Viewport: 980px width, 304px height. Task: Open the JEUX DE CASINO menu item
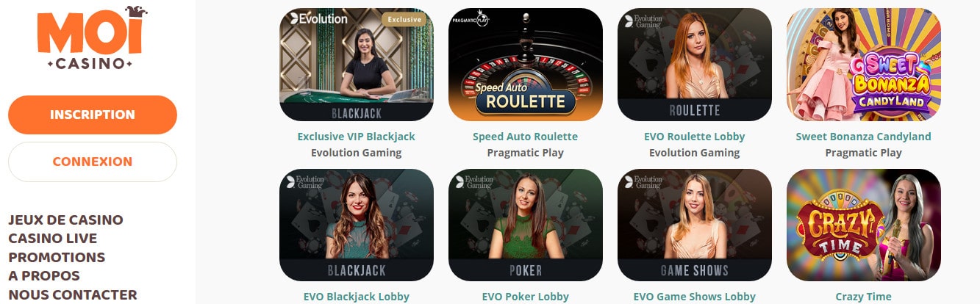click(65, 220)
